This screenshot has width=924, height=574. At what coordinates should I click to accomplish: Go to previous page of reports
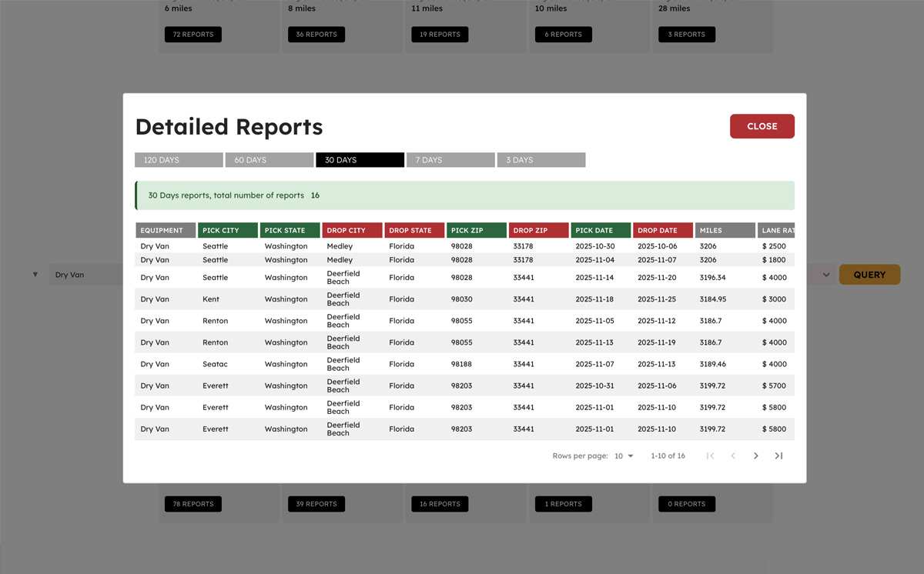click(x=733, y=456)
